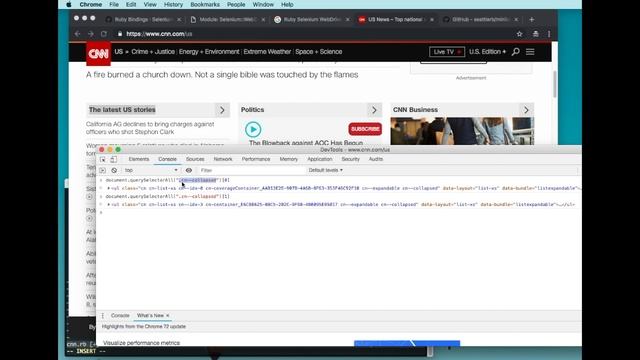640x360 pixels.
Task: Close the US News browser tab
Action: [432, 19]
